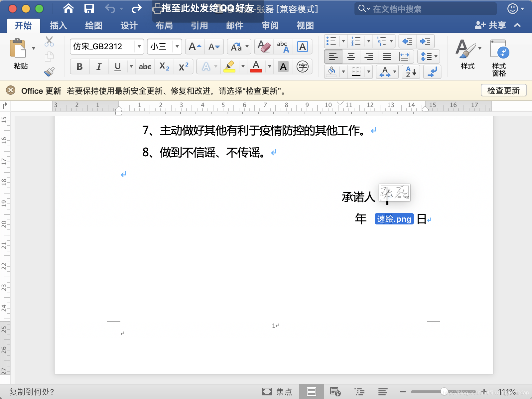Click the document search field
The image size is (532, 399).
426,9
